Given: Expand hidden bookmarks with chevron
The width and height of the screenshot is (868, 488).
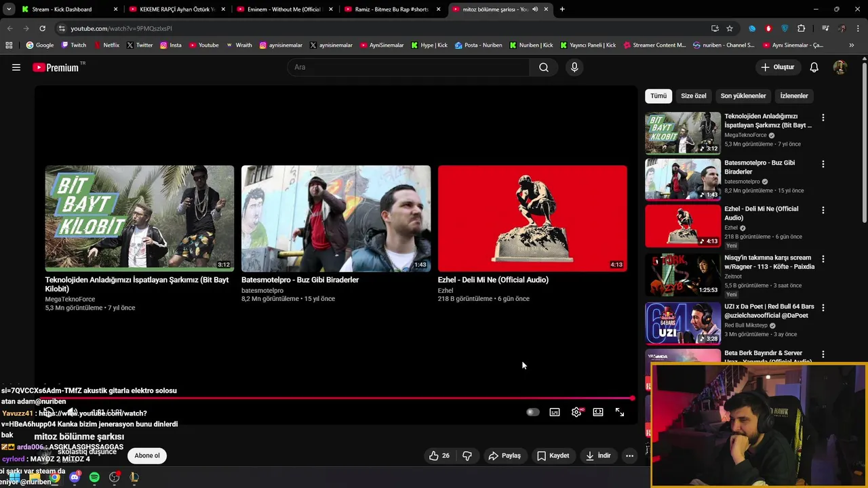Looking at the screenshot, I should (x=851, y=45).
